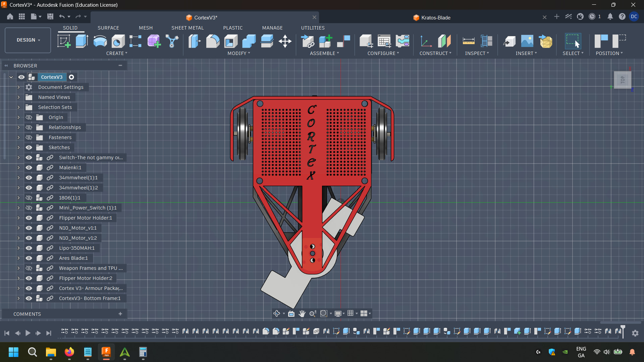Open the Measure tool under Inspect
The width and height of the screenshot is (644, 362).
click(468, 41)
